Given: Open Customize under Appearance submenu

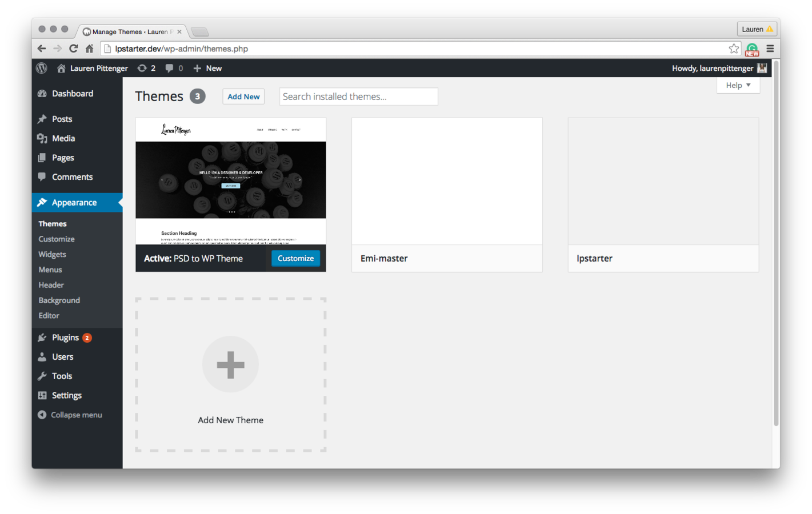Looking at the screenshot, I should (x=57, y=239).
